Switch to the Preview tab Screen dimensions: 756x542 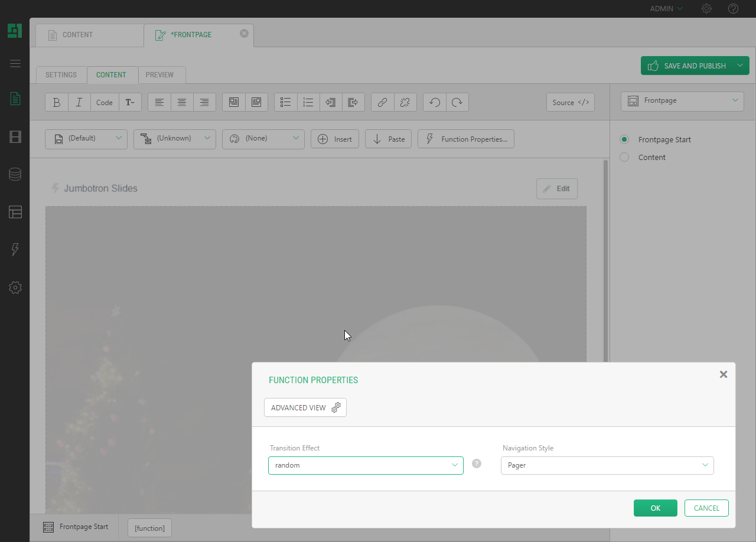159,75
